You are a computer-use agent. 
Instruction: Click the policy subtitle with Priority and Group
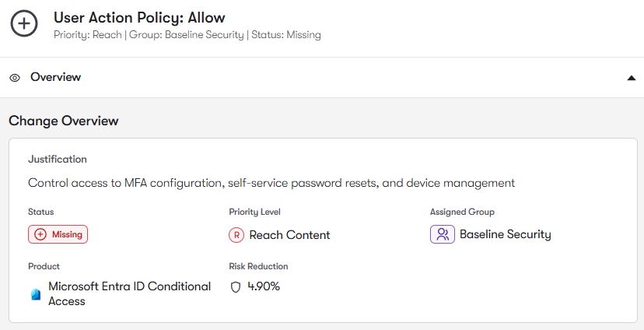point(187,35)
